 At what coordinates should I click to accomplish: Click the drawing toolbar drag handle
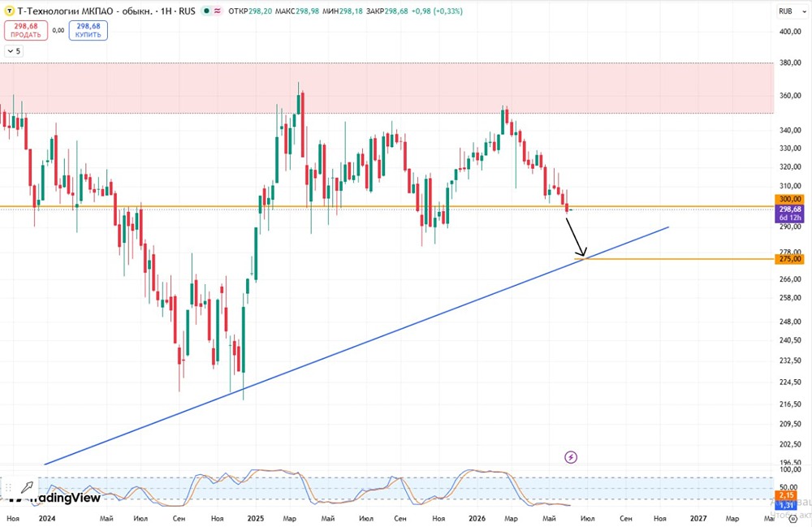click(x=8, y=487)
